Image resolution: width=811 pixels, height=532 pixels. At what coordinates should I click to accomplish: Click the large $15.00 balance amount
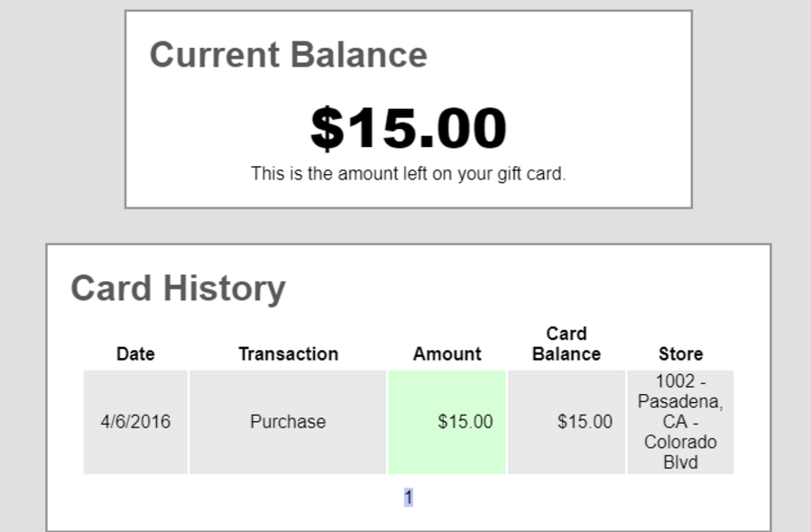click(x=408, y=128)
